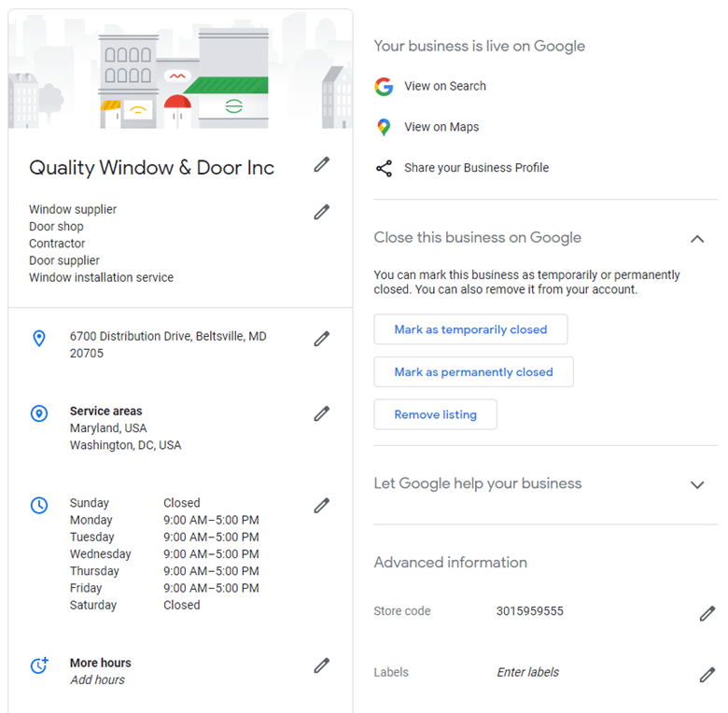This screenshot has height=713, width=728.
Task: Click the Add hours placeholder text
Action: [97, 680]
